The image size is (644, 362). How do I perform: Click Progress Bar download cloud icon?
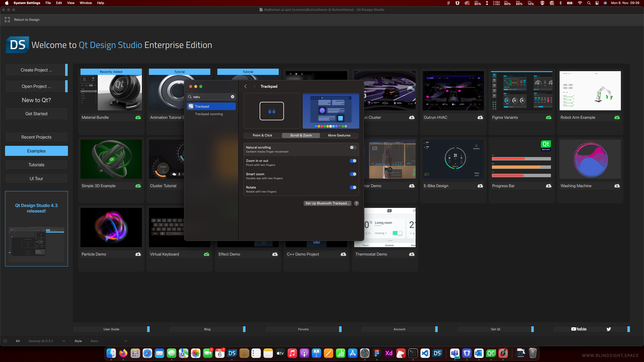pyautogui.click(x=549, y=186)
